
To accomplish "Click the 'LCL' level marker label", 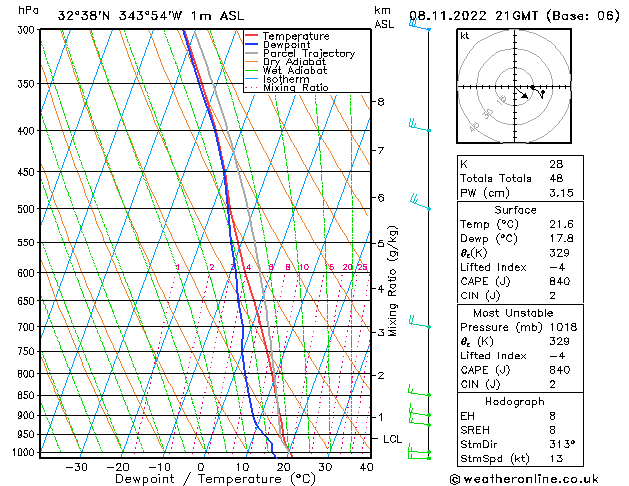I will (x=392, y=439).
